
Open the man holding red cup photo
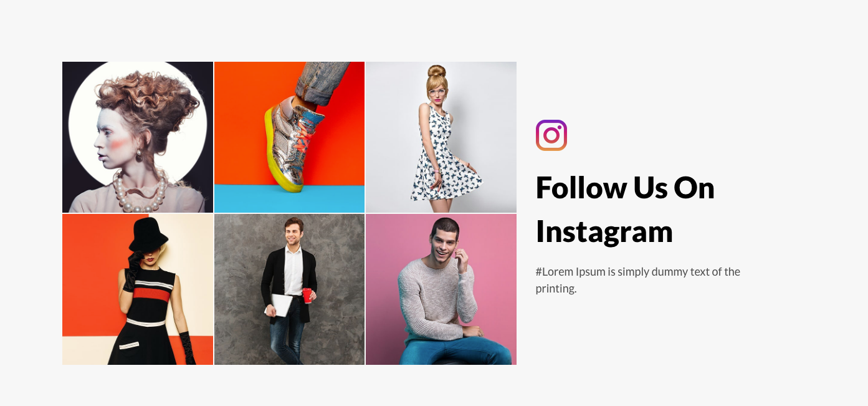pyautogui.click(x=289, y=289)
